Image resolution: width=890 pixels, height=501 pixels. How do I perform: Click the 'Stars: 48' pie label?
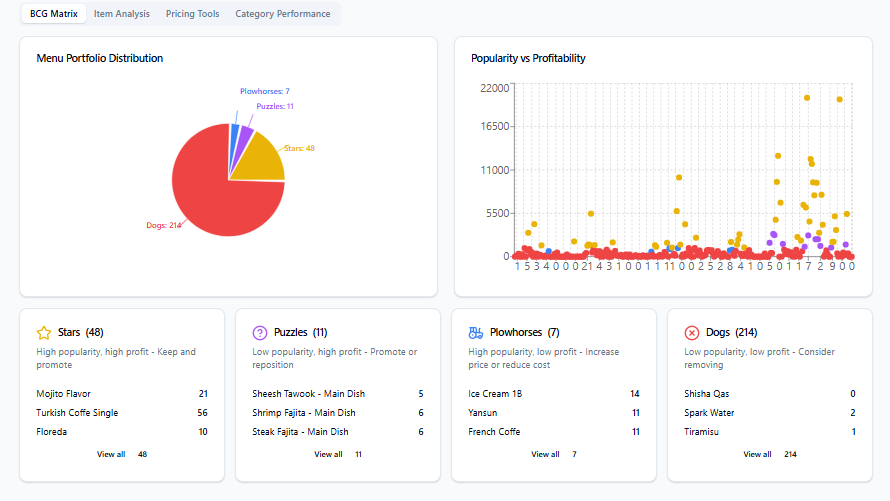299,148
